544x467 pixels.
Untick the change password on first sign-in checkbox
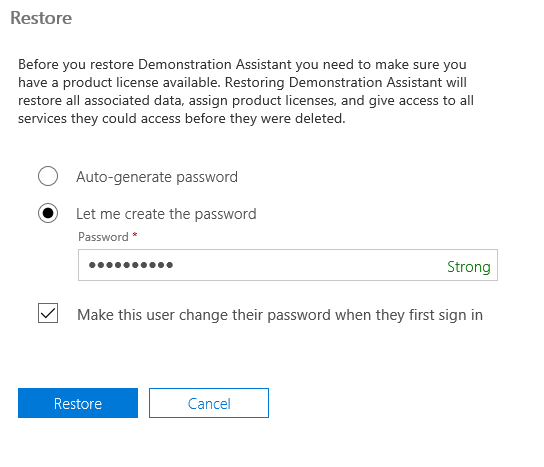click(x=48, y=313)
